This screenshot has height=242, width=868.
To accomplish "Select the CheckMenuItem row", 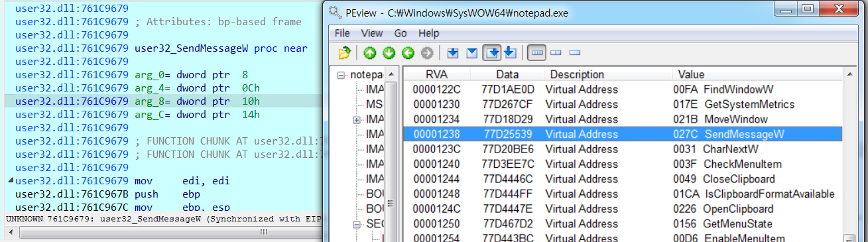I will (x=623, y=164).
